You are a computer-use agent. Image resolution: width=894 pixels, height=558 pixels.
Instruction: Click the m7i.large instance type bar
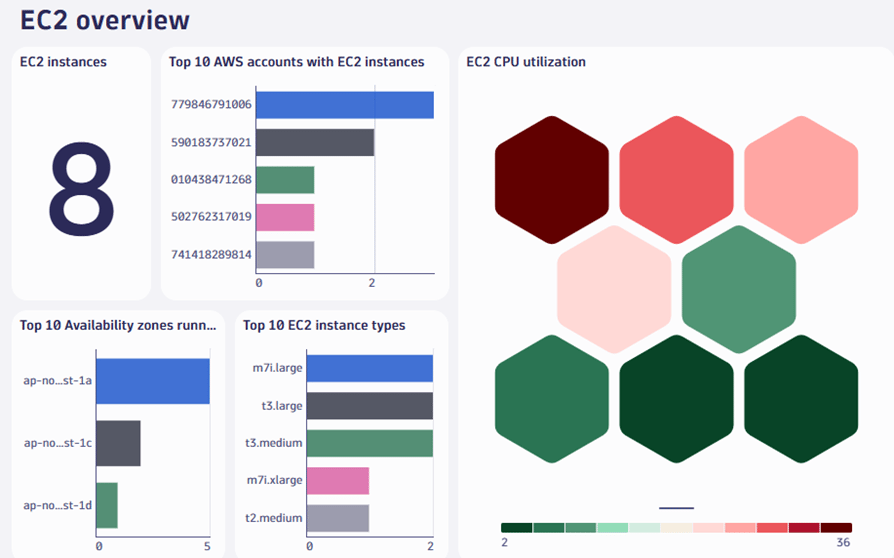point(369,368)
